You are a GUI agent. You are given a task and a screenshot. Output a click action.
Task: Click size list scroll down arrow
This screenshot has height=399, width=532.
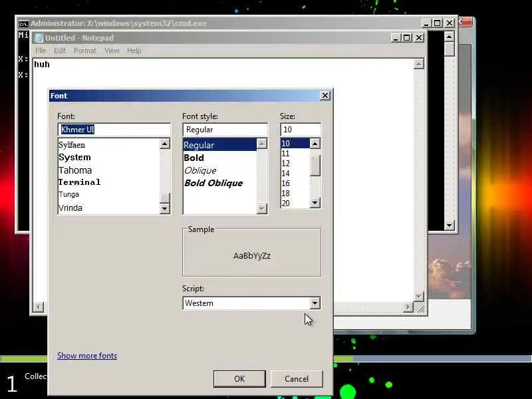tap(315, 203)
